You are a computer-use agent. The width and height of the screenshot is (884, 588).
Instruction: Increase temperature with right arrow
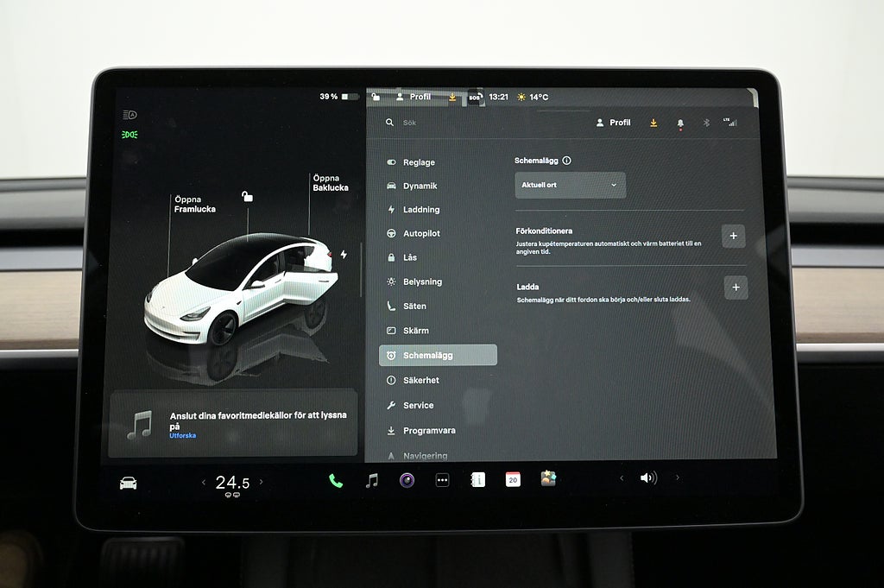(262, 482)
